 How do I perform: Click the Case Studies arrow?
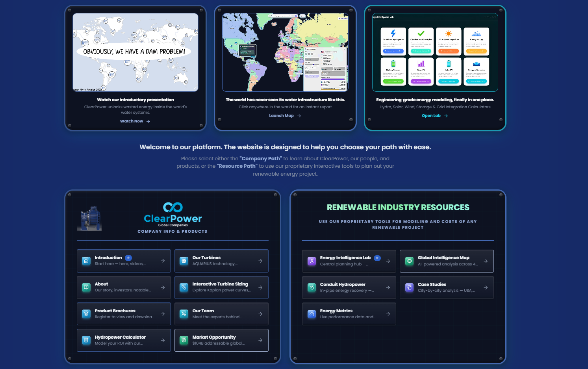pyautogui.click(x=486, y=287)
